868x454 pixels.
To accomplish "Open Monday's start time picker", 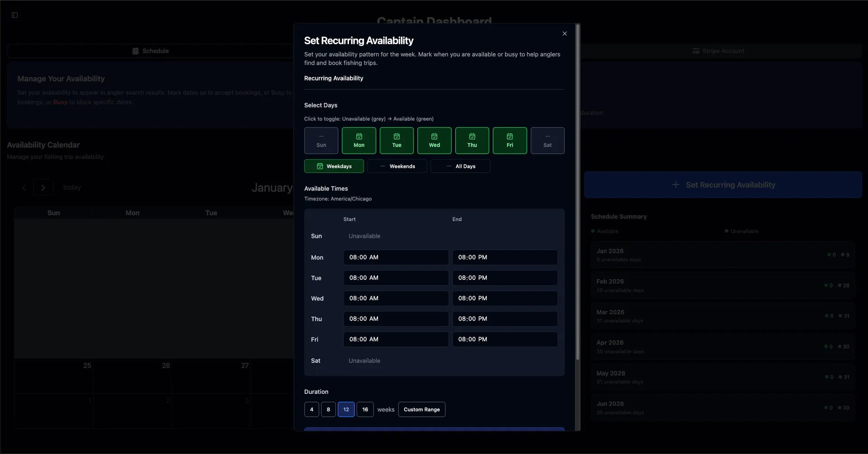I will [x=396, y=257].
